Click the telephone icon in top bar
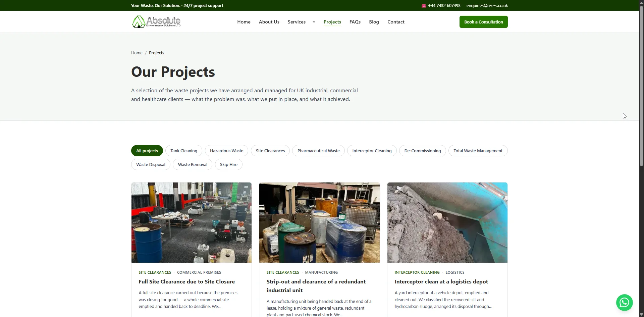The height and width of the screenshot is (317, 644). tap(424, 6)
